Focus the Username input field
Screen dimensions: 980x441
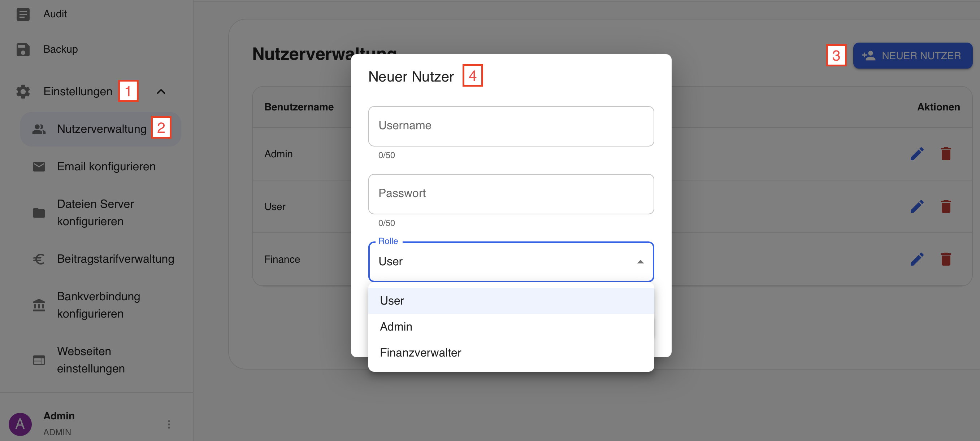pos(511,126)
